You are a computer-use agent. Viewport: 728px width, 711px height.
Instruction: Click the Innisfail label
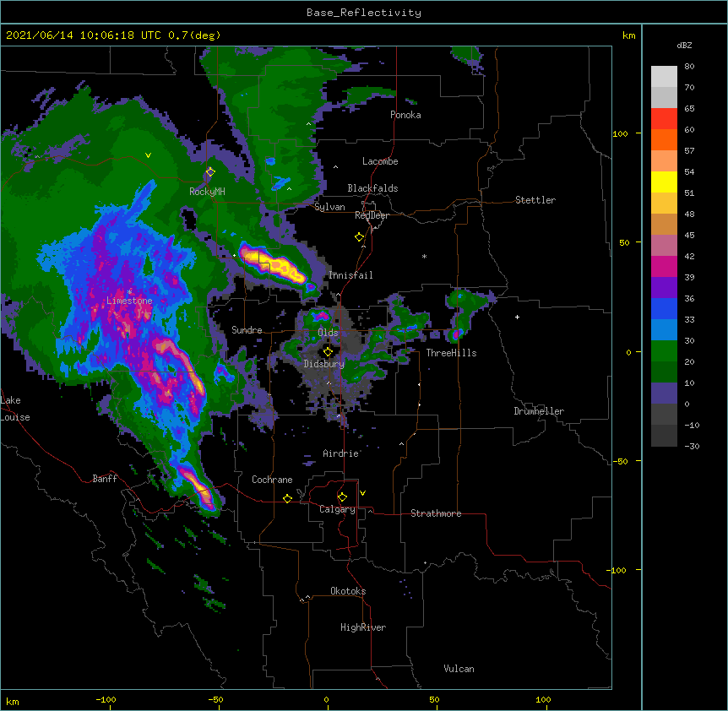pyautogui.click(x=350, y=275)
